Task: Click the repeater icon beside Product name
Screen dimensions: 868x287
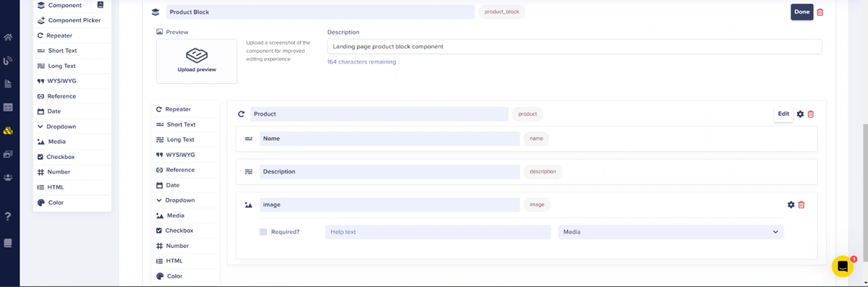Action: pyautogui.click(x=242, y=114)
